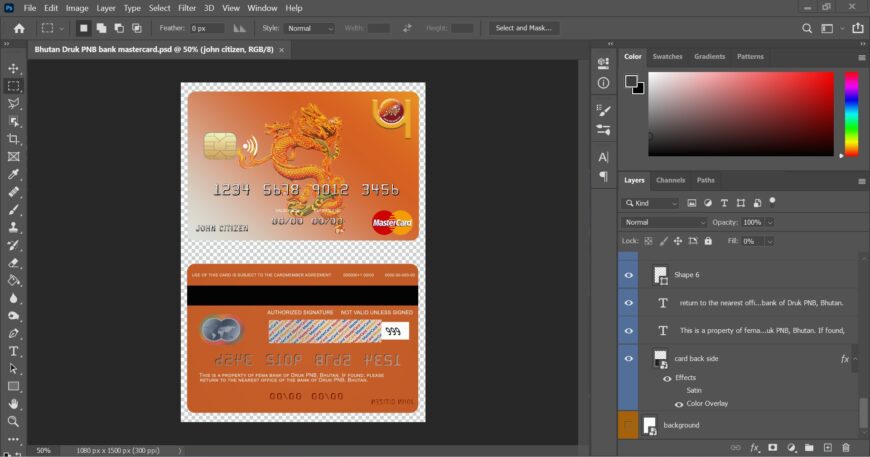The width and height of the screenshot is (870, 457).
Task: Open the Color panel menu
Action: click(x=861, y=57)
